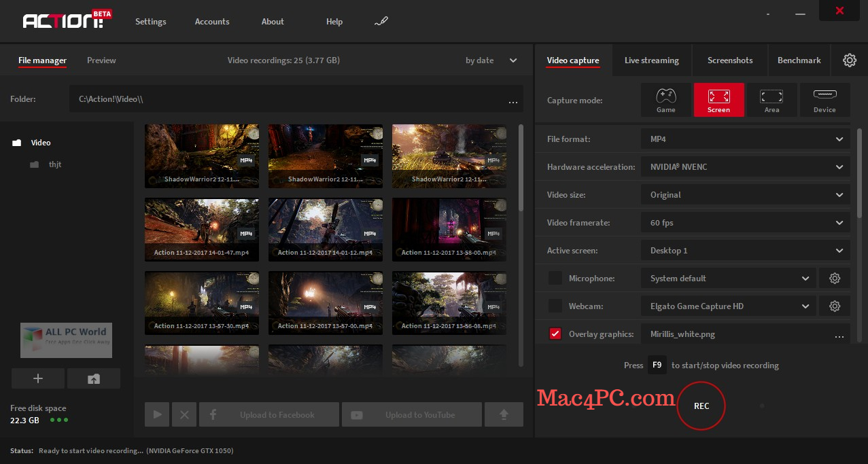Click status text Ready to start video recording
This screenshot has width=868, height=464.
91,450
